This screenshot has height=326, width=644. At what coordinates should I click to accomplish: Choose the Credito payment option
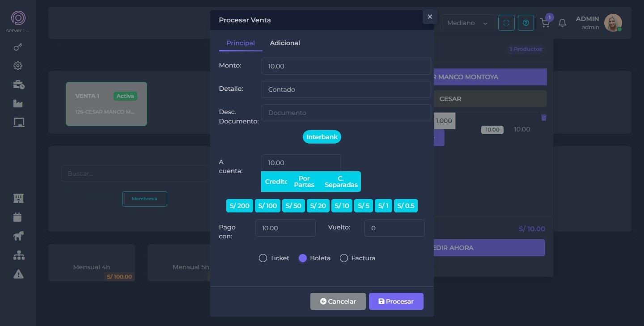[276, 182]
